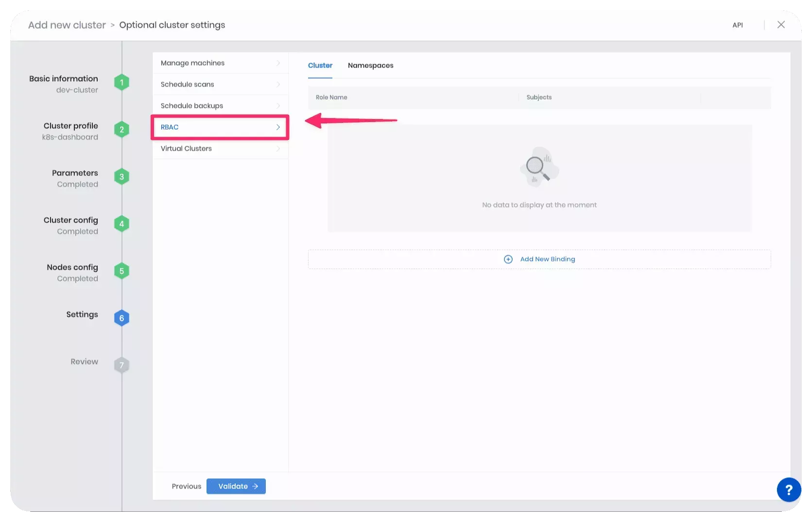Select the step 2 Cluster profile hexagon
This screenshot has height=522, width=812.
(x=121, y=129)
